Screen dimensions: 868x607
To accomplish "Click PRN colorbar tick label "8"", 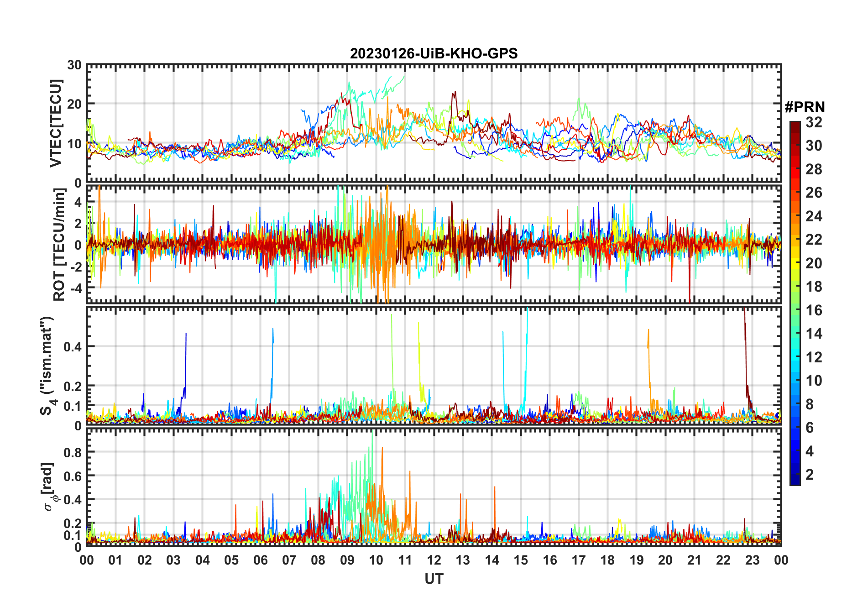I will point(810,404).
